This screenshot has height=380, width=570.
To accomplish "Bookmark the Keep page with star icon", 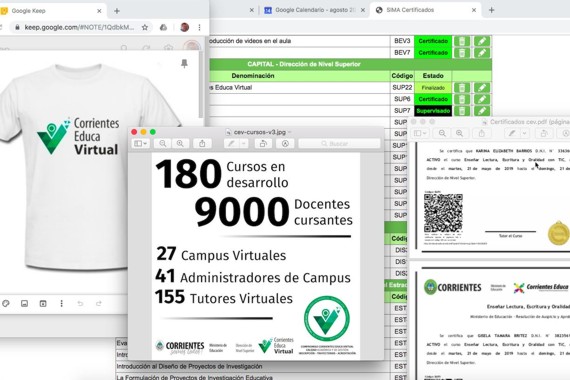I will click(145, 27).
